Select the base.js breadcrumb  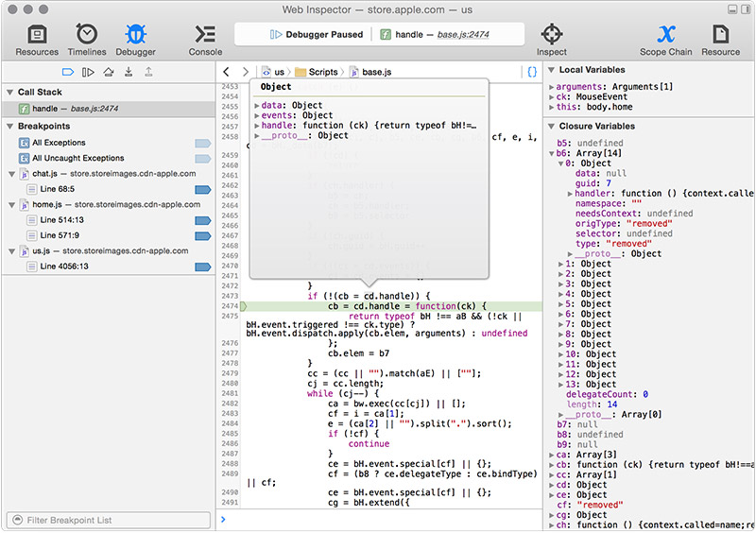click(370, 72)
